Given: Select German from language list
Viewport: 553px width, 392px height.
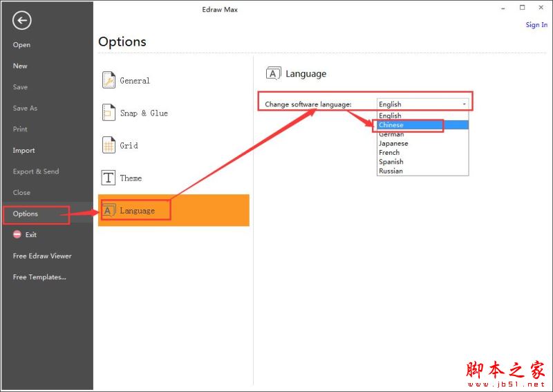Looking at the screenshot, I should [422, 134].
